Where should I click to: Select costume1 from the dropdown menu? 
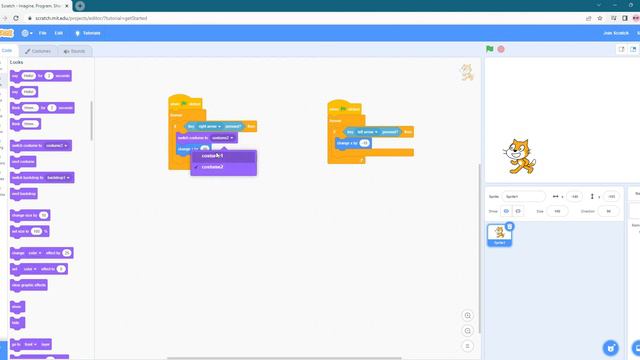pyautogui.click(x=223, y=156)
